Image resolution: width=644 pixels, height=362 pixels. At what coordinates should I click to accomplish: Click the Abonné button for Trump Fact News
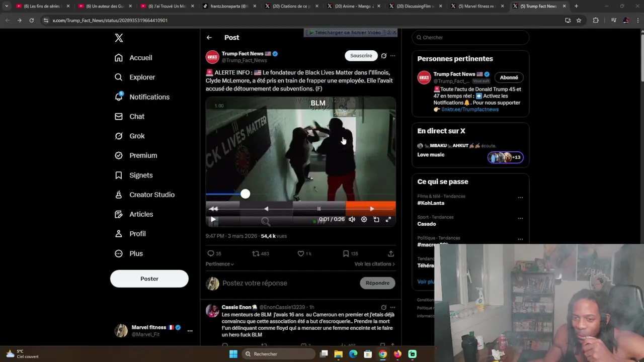coord(509,77)
